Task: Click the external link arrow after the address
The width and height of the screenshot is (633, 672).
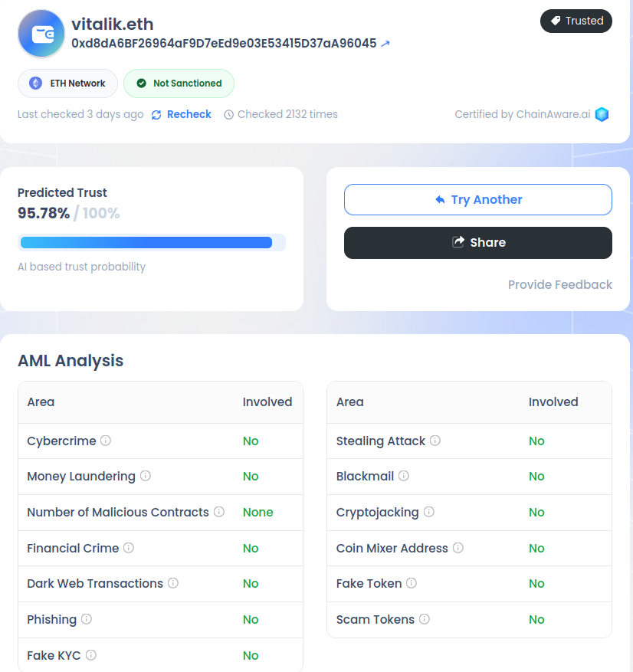Action: click(x=385, y=44)
